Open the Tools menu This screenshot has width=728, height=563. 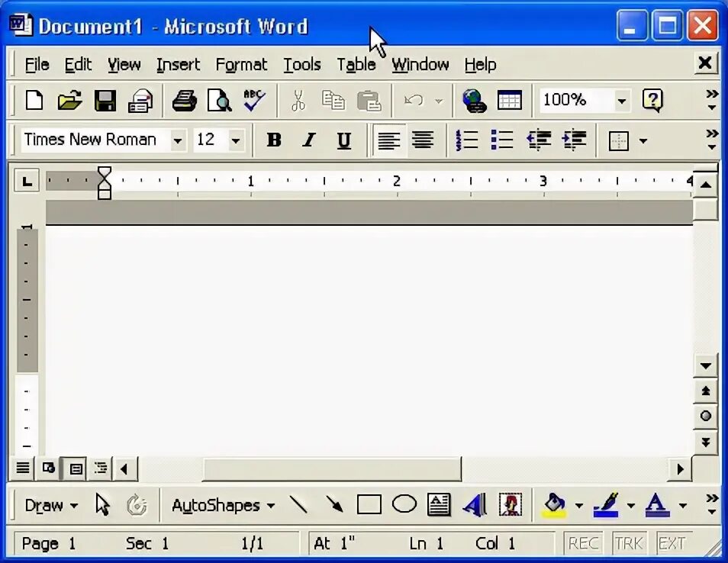(301, 65)
